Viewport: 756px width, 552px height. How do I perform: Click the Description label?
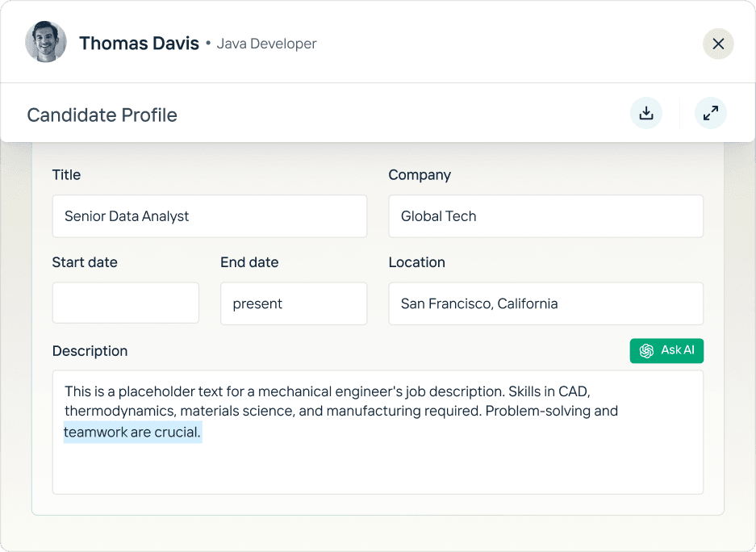point(90,351)
